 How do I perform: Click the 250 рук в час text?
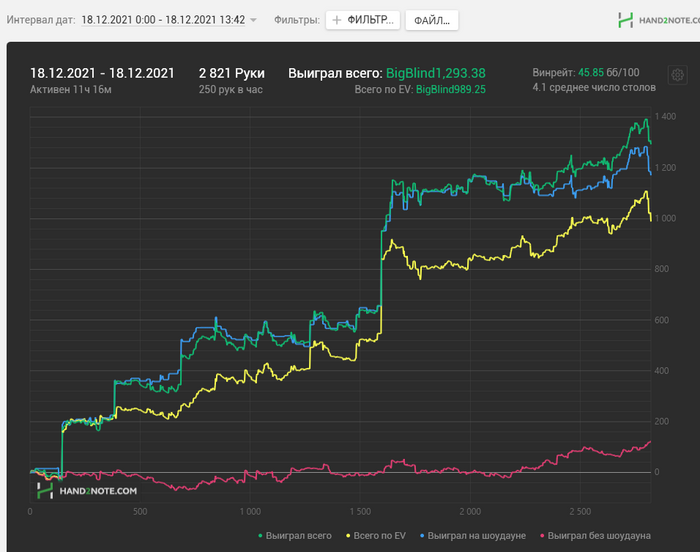tap(230, 89)
